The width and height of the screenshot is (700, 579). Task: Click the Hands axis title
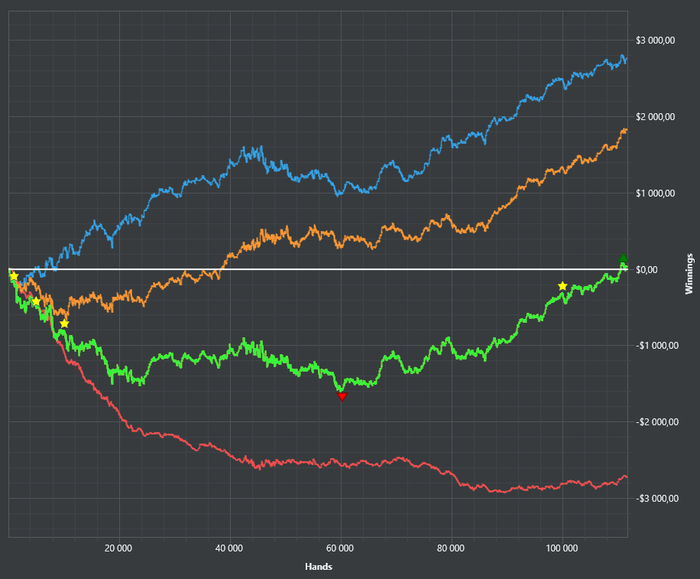[319, 567]
